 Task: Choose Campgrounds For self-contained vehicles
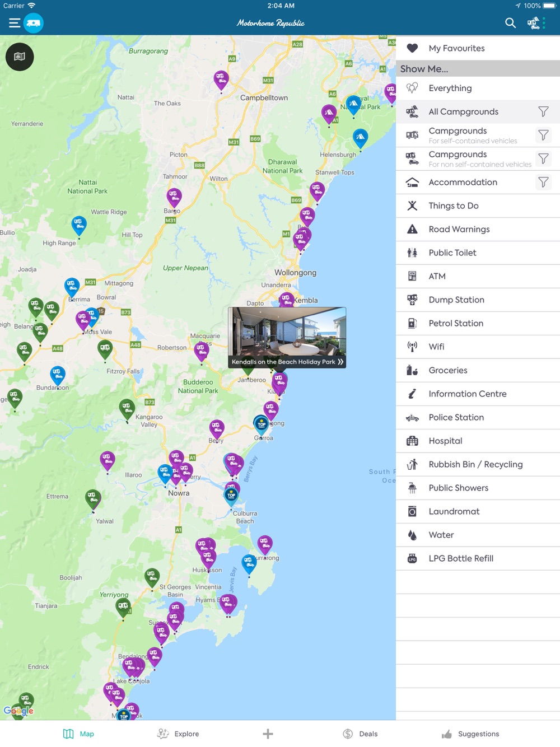point(473,135)
